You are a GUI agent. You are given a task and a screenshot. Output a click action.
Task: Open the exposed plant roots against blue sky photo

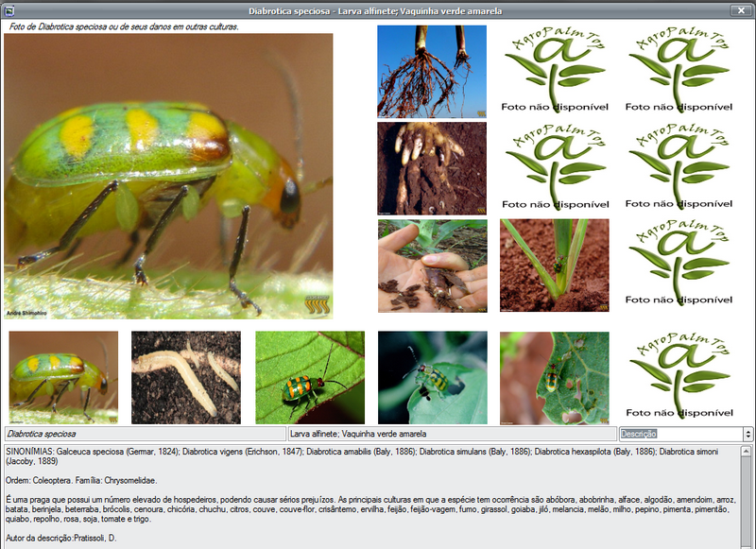(432, 71)
